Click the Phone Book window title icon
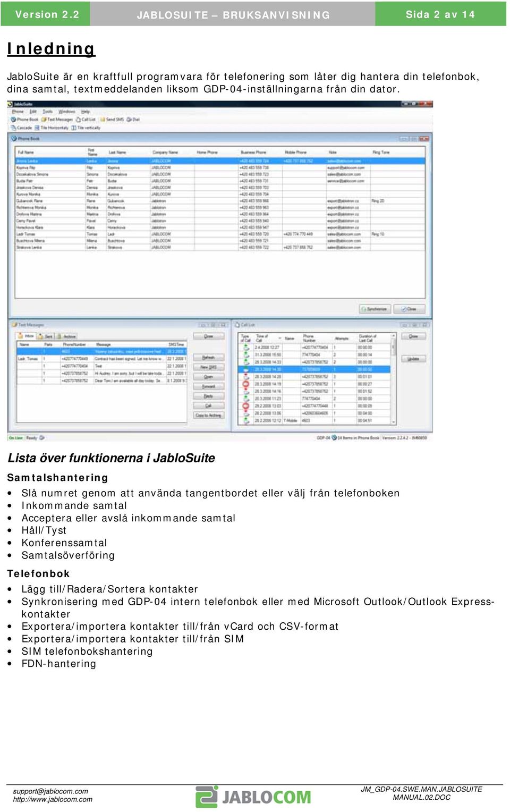 (x=14, y=139)
